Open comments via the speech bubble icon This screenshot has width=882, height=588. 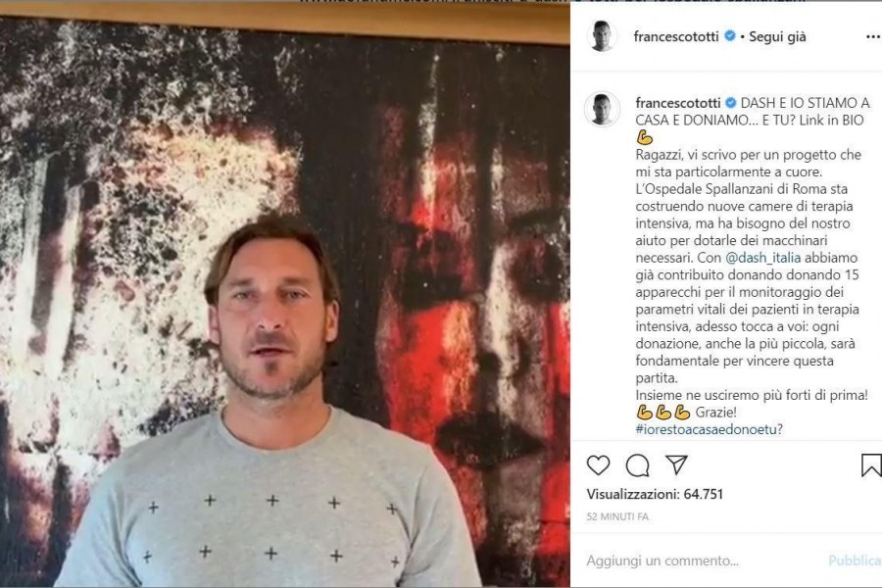click(x=637, y=465)
